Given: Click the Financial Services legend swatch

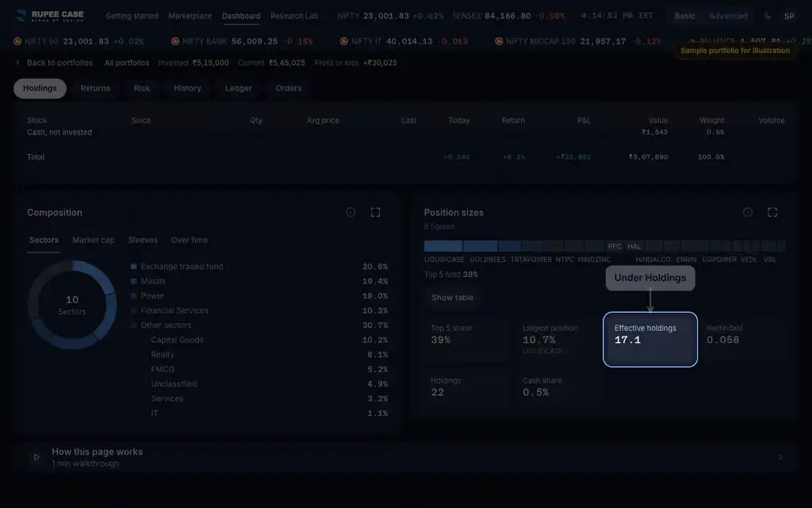Looking at the screenshot, I should point(133,310).
